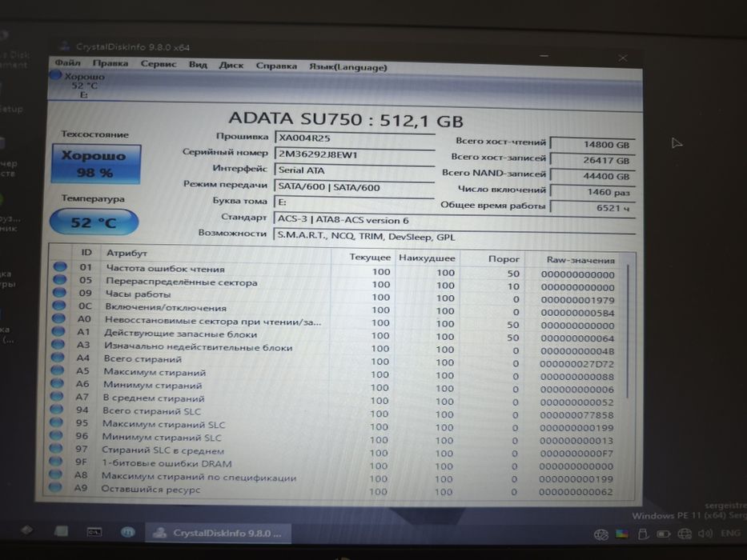
Task: Click the Буква тома field E:
Action: pos(355,202)
